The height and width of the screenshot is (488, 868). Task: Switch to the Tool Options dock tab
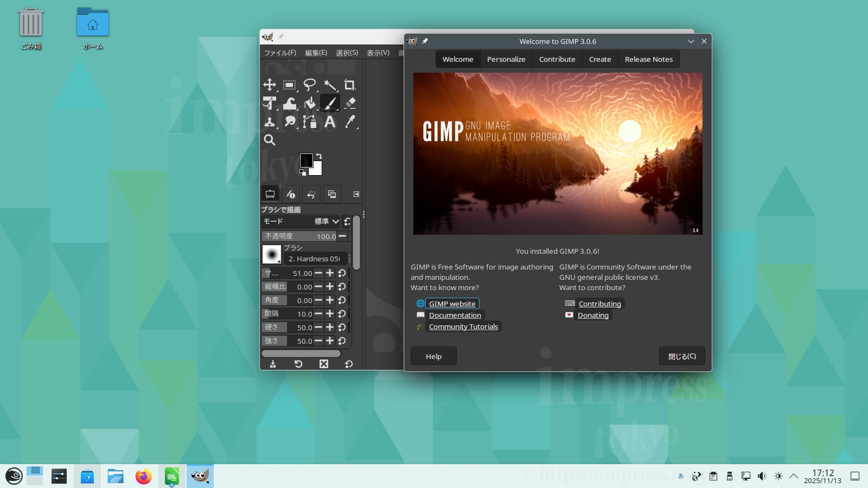click(x=270, y=194)
